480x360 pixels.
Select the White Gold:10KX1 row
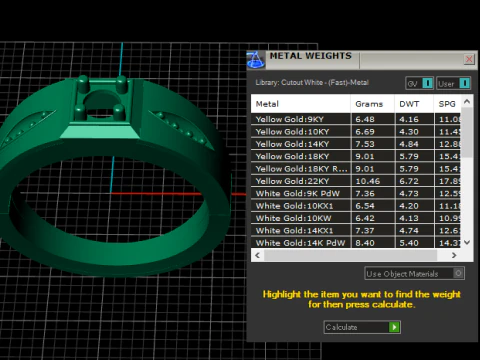click(356, 206)
